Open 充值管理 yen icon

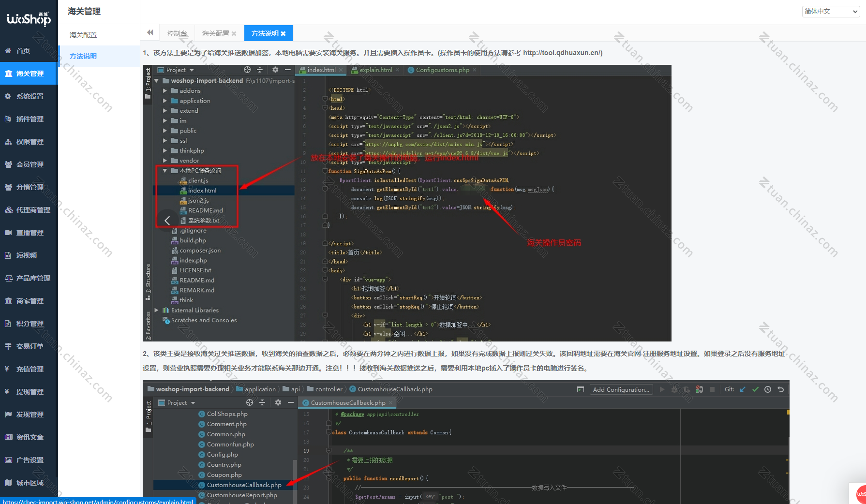7,369
